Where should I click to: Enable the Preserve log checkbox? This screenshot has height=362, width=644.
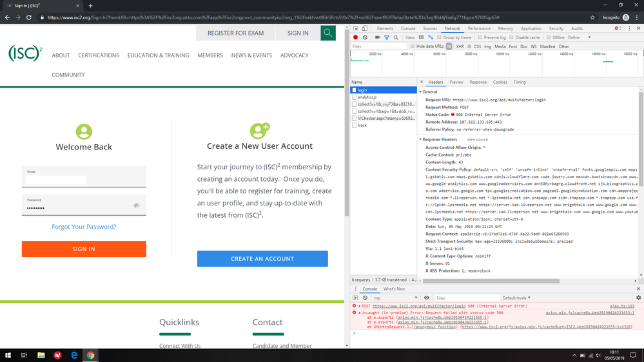(480, 37)
